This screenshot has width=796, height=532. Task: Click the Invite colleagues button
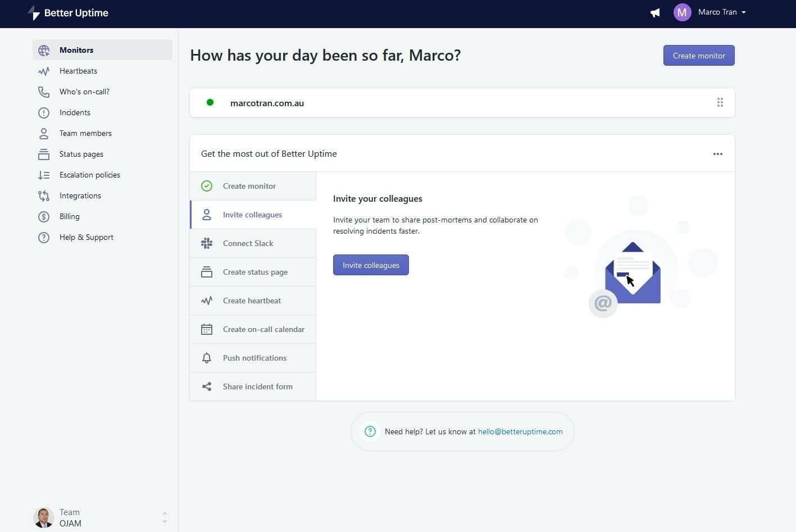pyautogui.click(x=370, y=265)
